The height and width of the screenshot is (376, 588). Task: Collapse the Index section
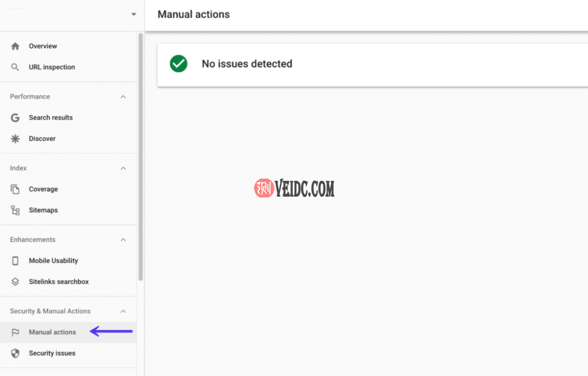pos(123,168)
